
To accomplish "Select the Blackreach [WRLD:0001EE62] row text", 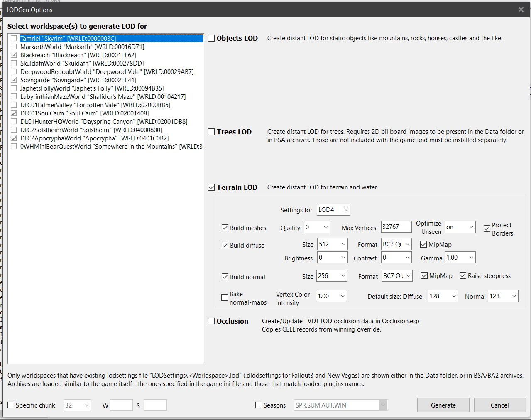I will [x=78, y=55].
